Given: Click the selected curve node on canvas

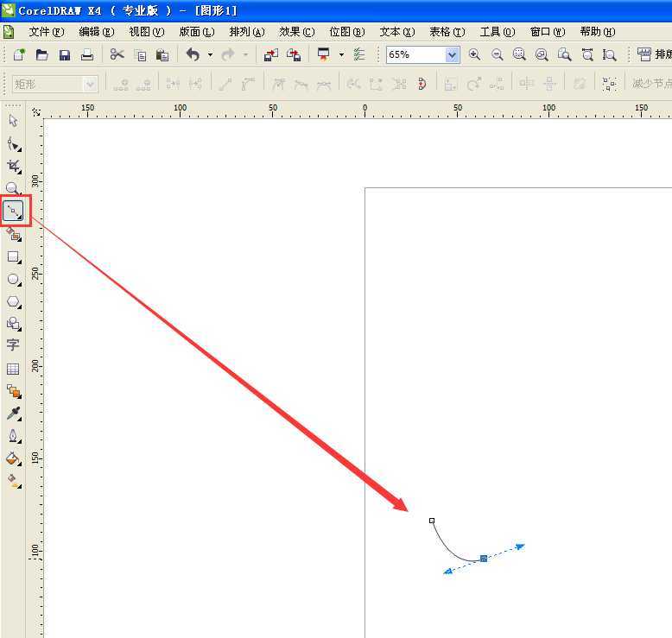Looking at the screenshot, I should click(x=484, y=559).
